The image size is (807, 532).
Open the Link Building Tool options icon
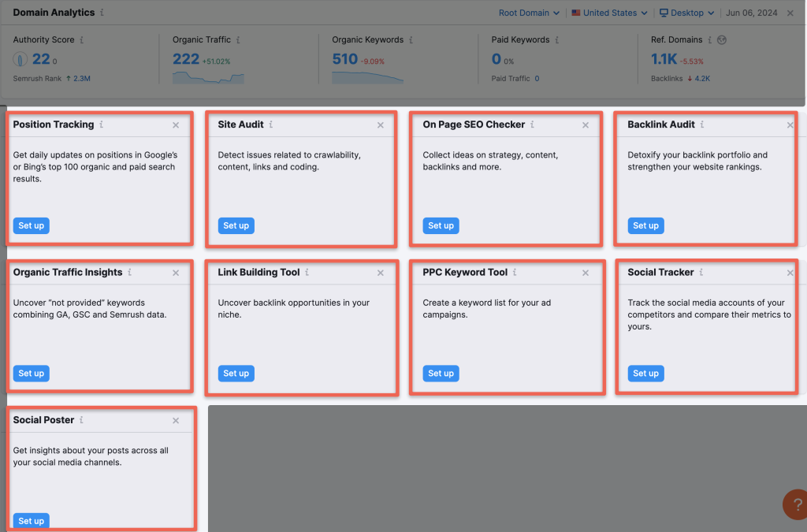click(306, 272)
